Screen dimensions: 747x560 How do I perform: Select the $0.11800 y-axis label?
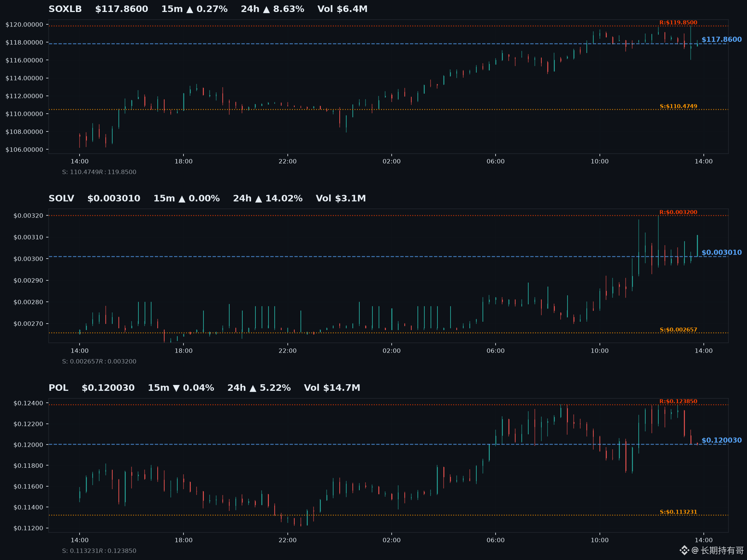pos(28,466)
